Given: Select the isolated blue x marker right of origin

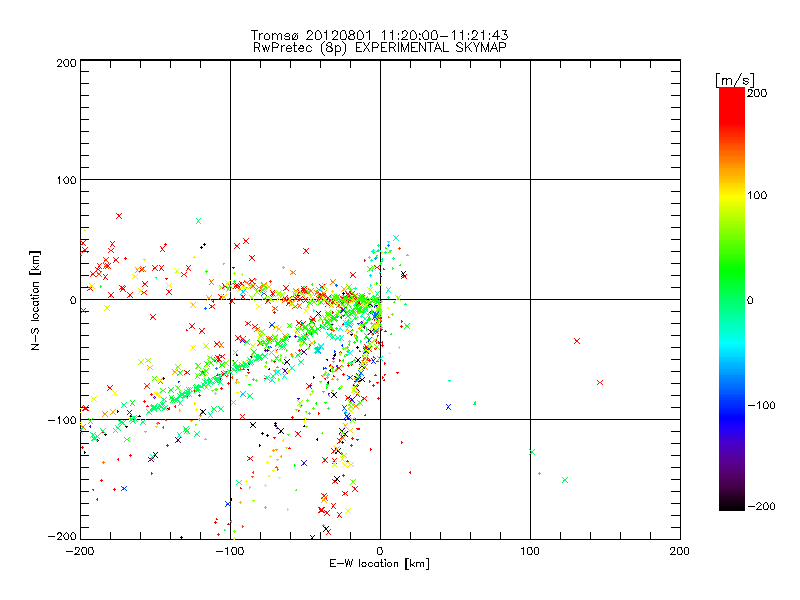Looking at the screenshot, I should [448, 406].
